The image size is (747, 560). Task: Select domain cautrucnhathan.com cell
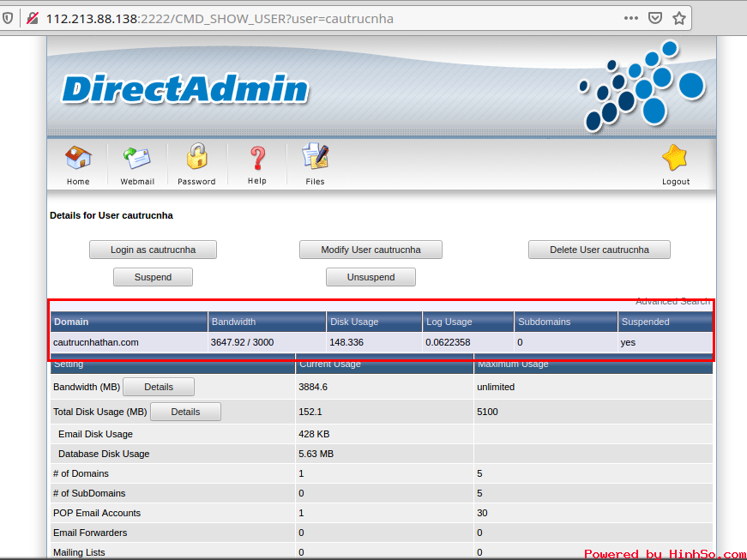coord(96,342)
